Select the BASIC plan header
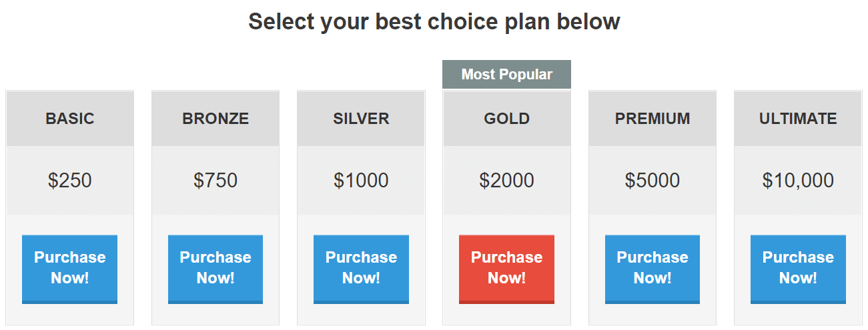868x330 pixels. click(70, 119)
